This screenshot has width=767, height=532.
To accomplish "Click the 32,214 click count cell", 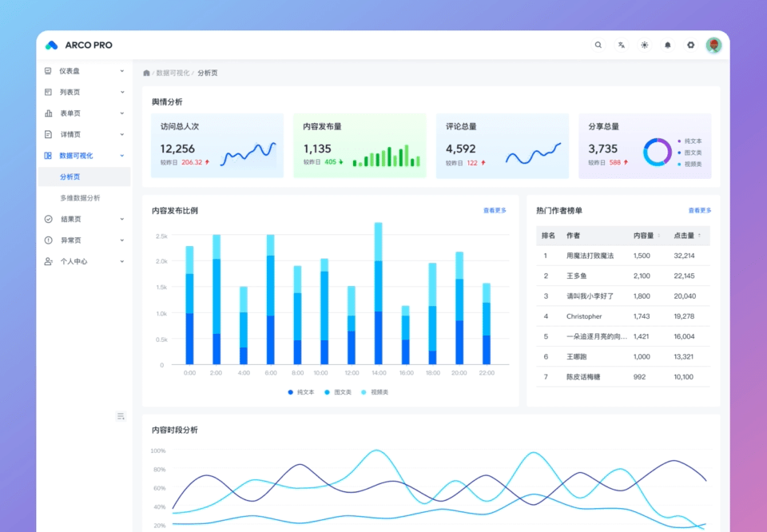I will (684, 256).
